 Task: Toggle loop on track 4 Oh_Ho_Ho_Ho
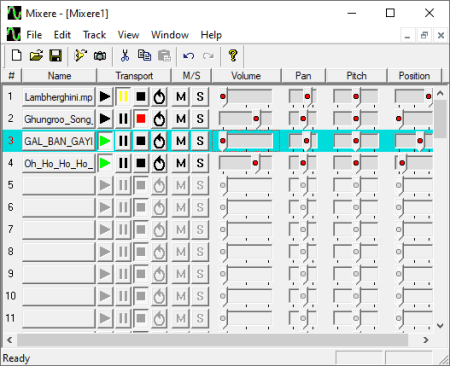coord(159,163)
